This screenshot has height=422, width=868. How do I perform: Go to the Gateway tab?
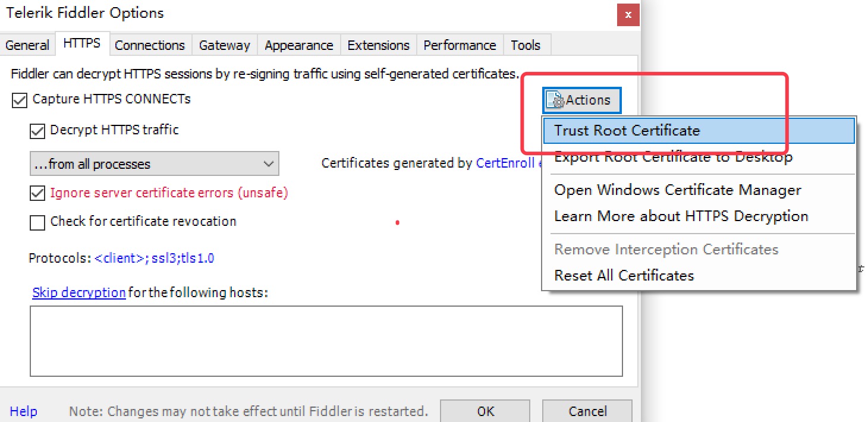[224, 45]
